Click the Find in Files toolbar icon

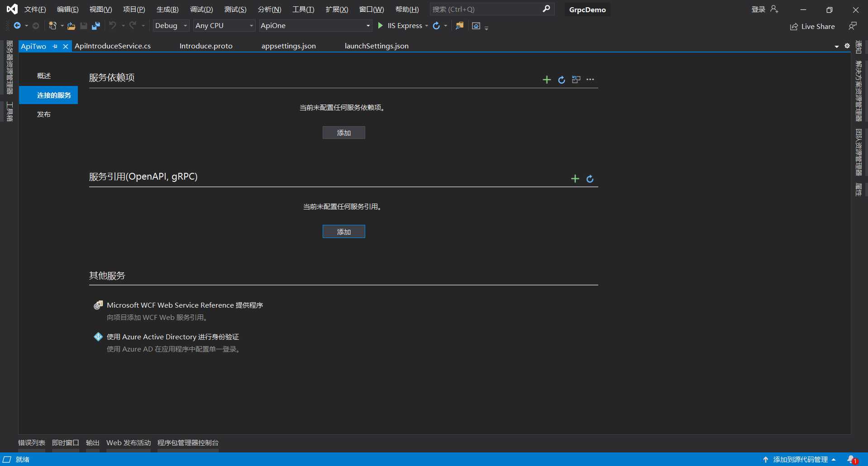coord(459,26)
